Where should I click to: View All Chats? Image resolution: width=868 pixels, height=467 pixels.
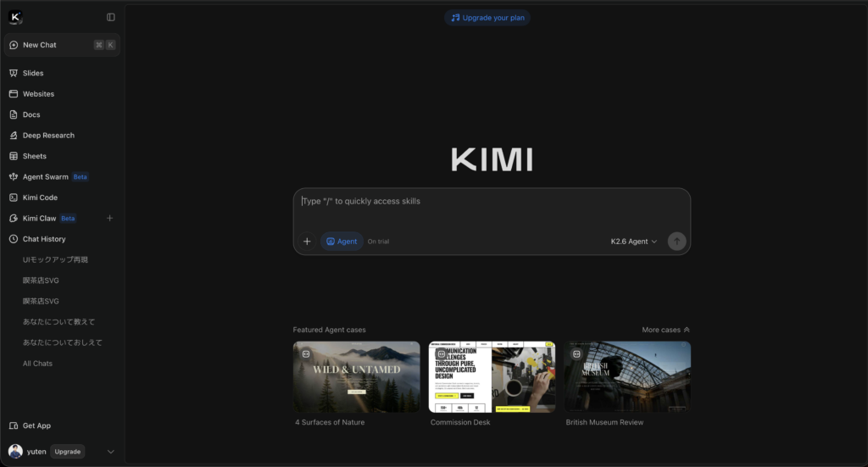(x=37, y=364)
